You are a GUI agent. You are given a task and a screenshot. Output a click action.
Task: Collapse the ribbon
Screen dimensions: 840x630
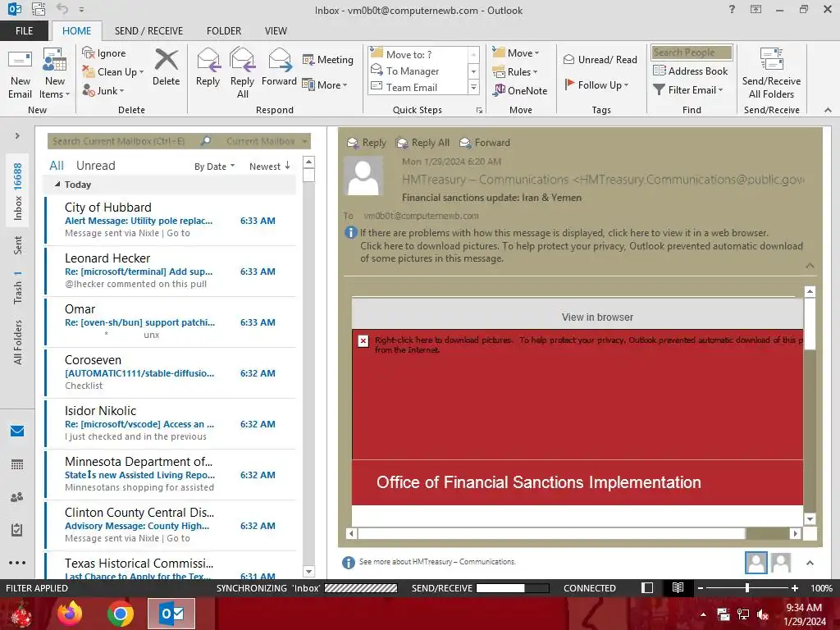(x=828, y=110)
